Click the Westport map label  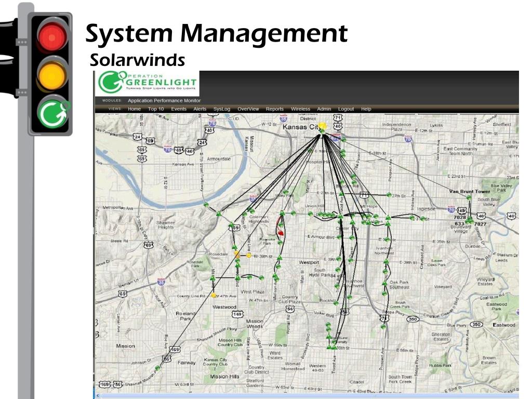pos(309,262)
